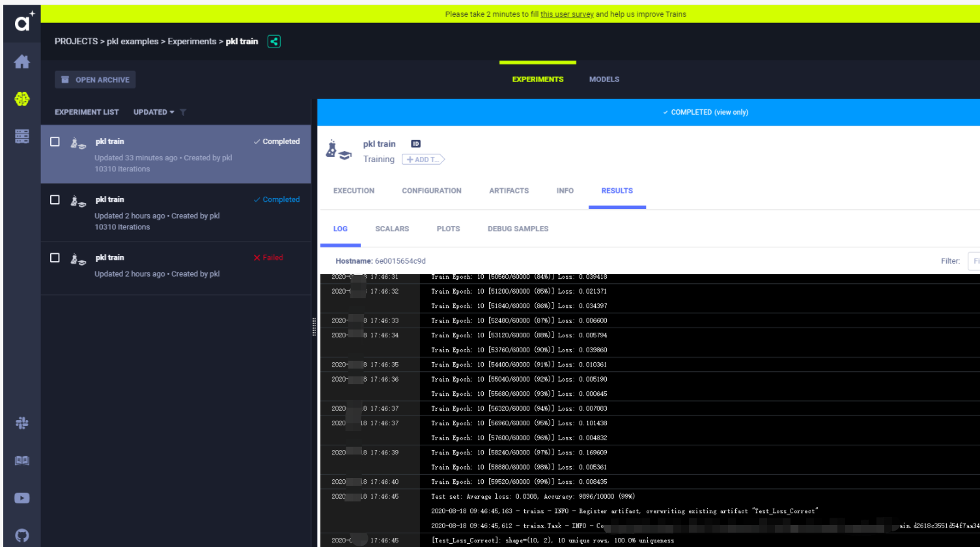The height and width of the screenshot is (547, 980).
Task: Click log line Loss: 0.101438
Action: [x=519, y=423]
